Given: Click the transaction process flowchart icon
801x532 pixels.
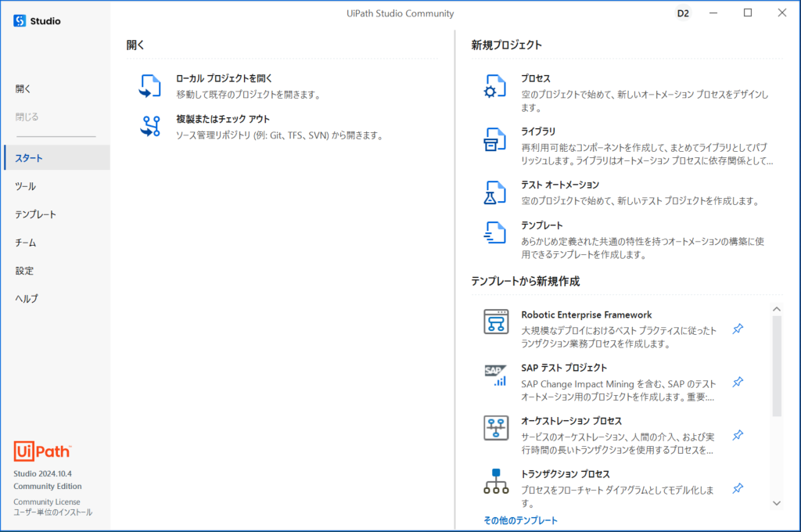Looking at the screenshot, I should 496,481.
